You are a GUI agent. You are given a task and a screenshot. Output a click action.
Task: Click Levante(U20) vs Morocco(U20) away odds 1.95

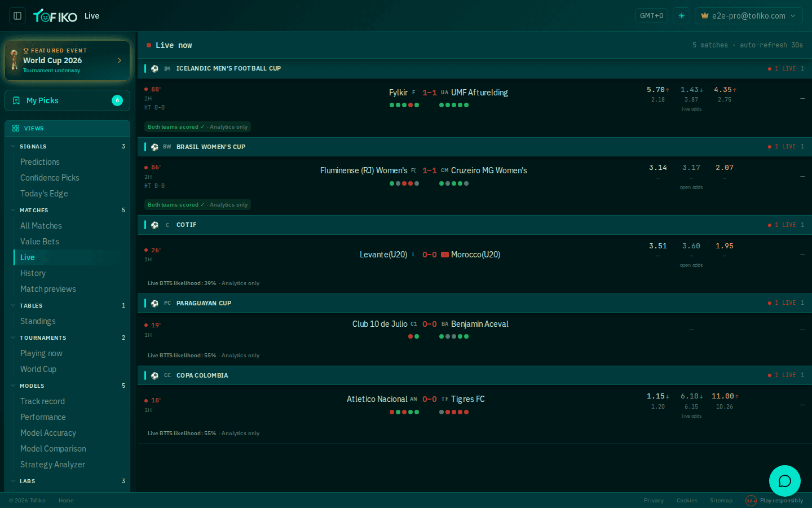725,246
